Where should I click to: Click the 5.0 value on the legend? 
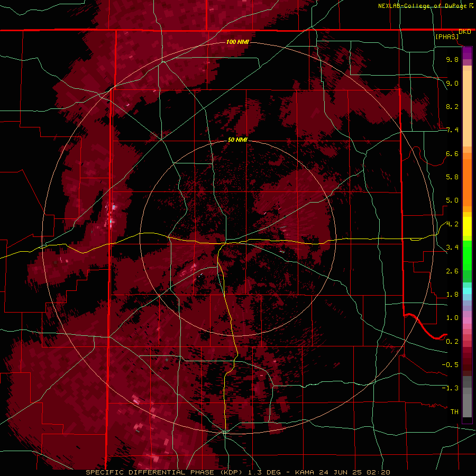(x=452, y=200)
